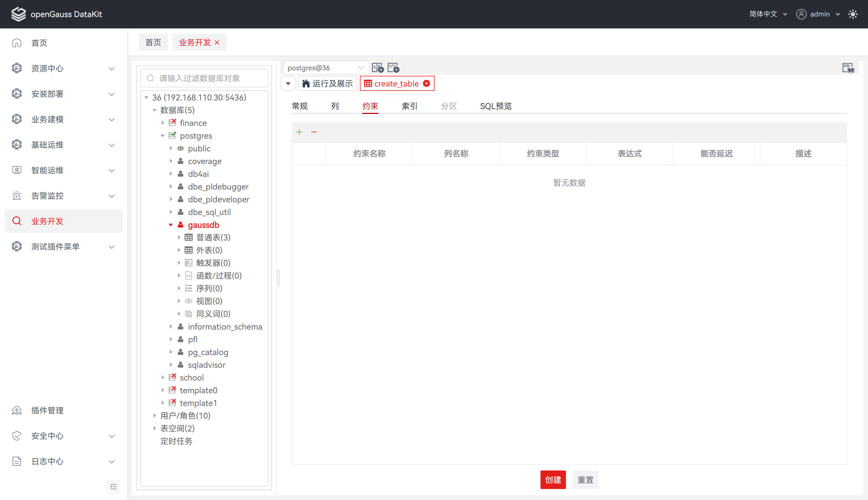Collapse the left sidebar menu icon
Viewport: 868px width, 500px height.
pos(113,486)
